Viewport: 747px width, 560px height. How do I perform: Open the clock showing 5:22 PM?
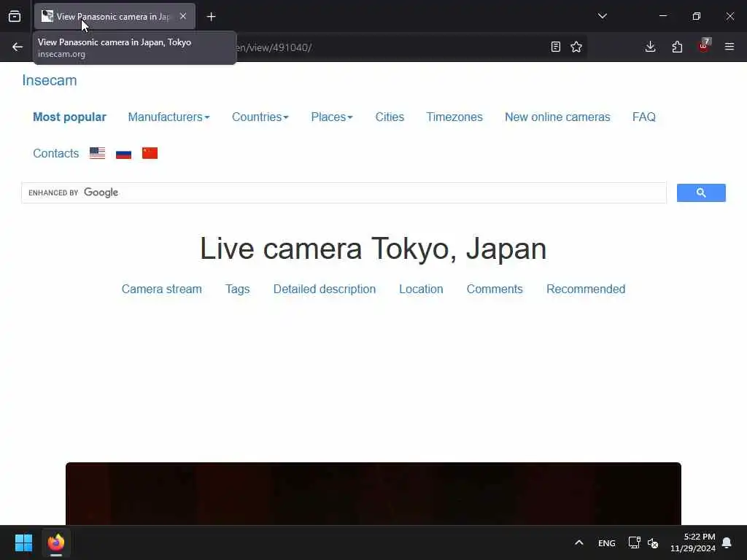[693, 542]
